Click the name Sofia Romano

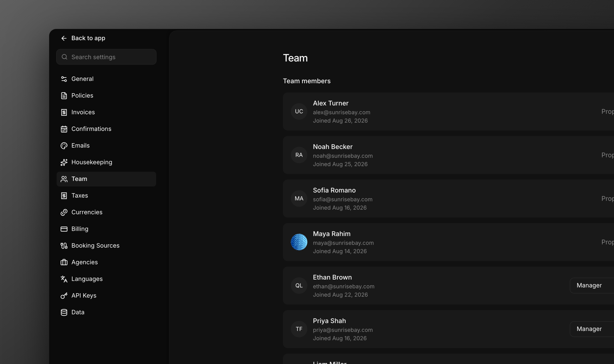[334, 190]
